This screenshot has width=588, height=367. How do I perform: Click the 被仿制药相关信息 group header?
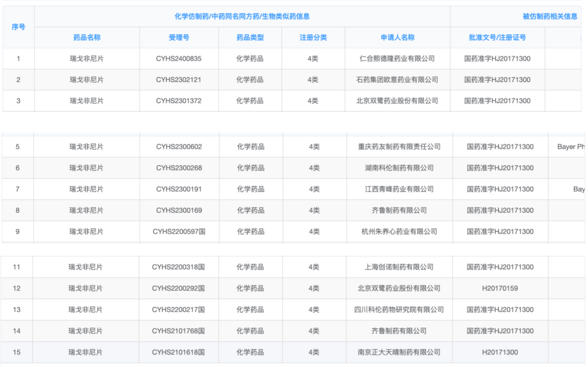(x=550, y=17)
